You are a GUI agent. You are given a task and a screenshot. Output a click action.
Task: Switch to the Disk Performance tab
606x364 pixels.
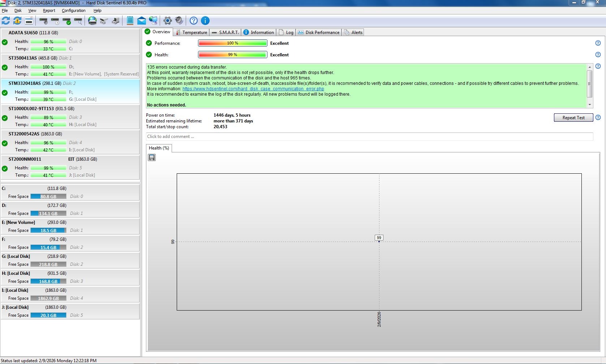(x=319, y=32)
